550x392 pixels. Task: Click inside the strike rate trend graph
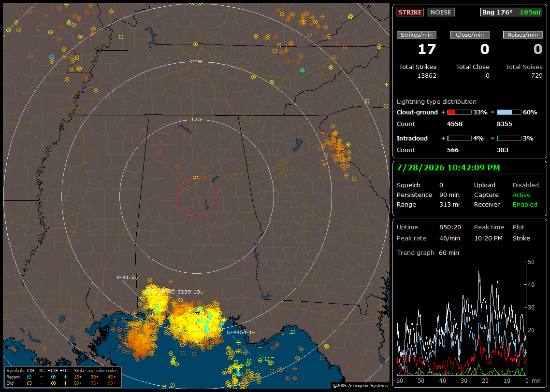click(462, 318)
